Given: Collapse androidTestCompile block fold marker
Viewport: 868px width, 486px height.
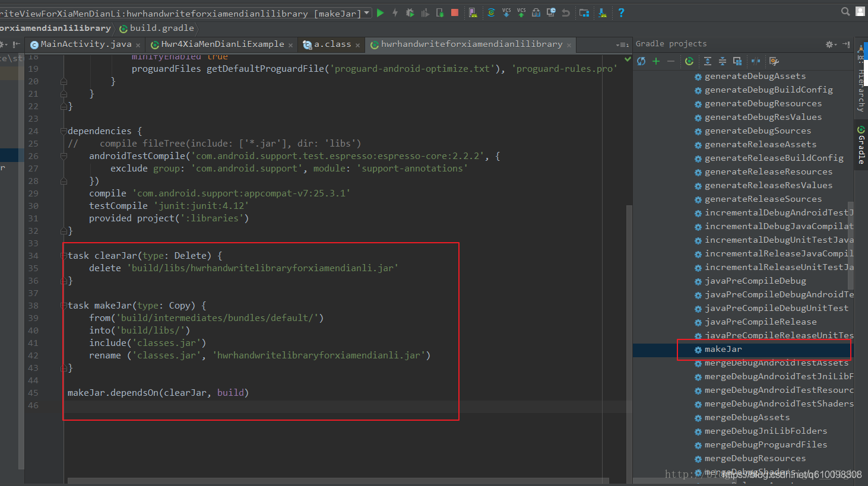Looking at the screenshot, I should click(x=64, y=156).
